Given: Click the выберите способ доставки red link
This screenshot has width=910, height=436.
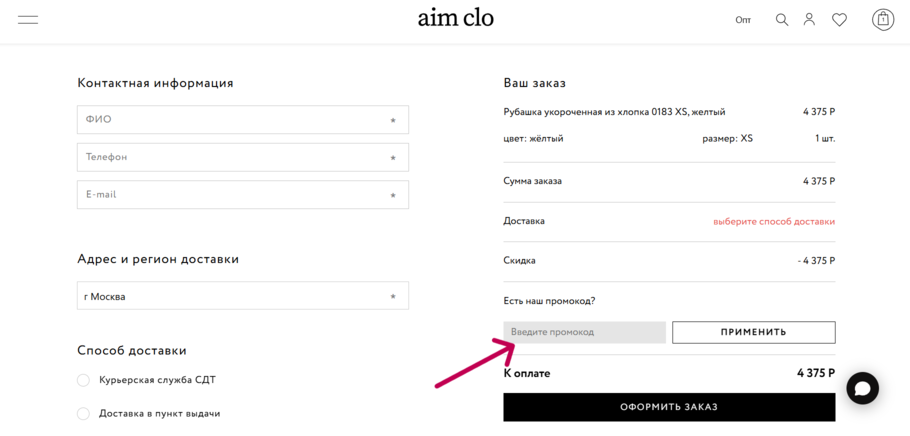Looking at the screenshot, I should click(x=774, y=222).
